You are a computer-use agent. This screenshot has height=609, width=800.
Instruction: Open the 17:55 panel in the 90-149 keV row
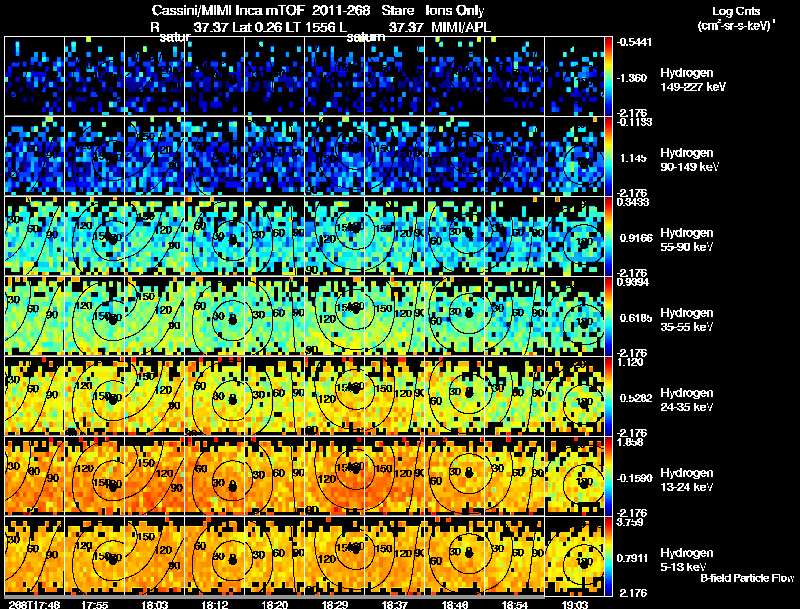[x=94, y=156]
